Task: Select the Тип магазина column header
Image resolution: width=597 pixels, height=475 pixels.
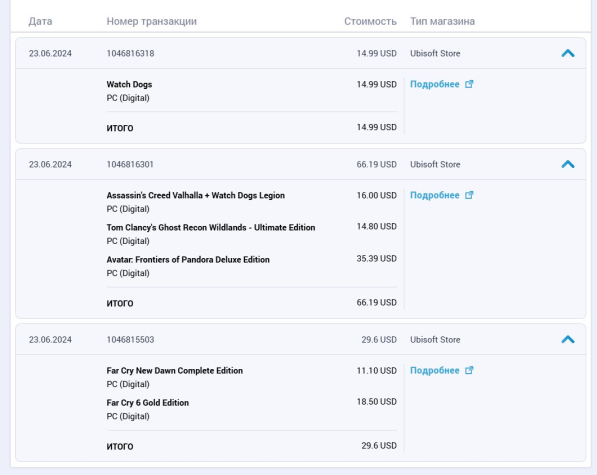Action: click(x=442, y=21)
